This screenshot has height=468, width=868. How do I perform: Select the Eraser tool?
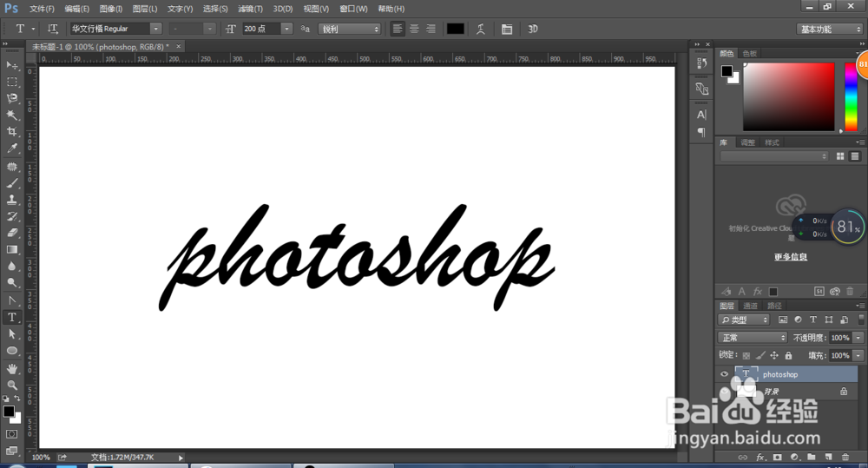(11, 234)
